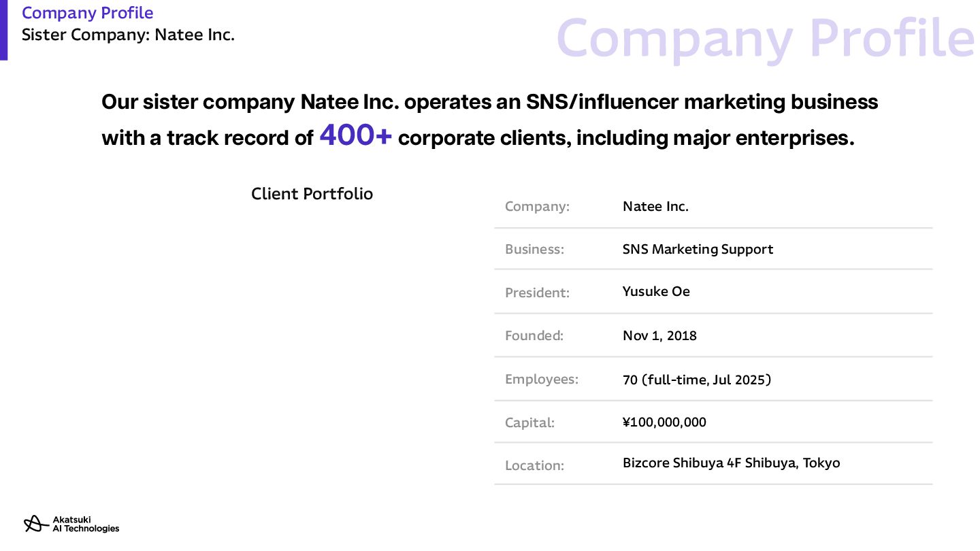The image size is (980, 551).
Task: Click the "SNS Marketing Support" value
Action: click(698, 249)
